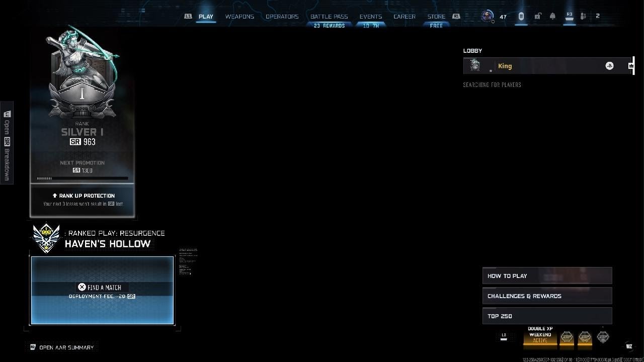Click the L3 stick prompt icon

tap(504, 336)
